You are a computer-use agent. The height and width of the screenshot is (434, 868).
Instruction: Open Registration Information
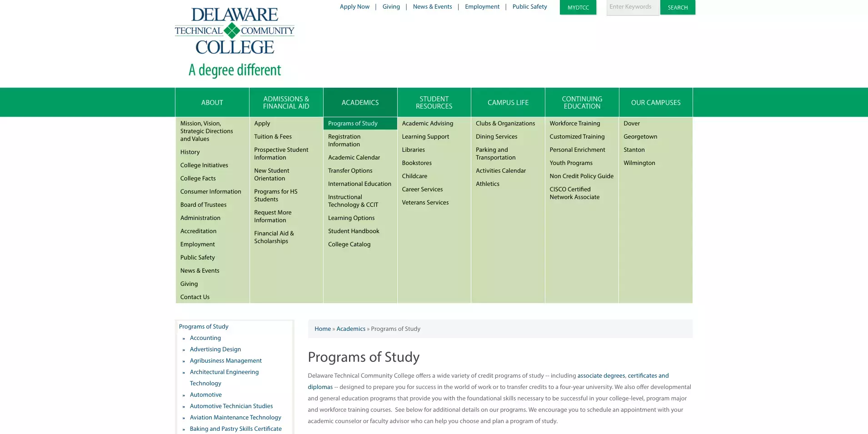344,140
